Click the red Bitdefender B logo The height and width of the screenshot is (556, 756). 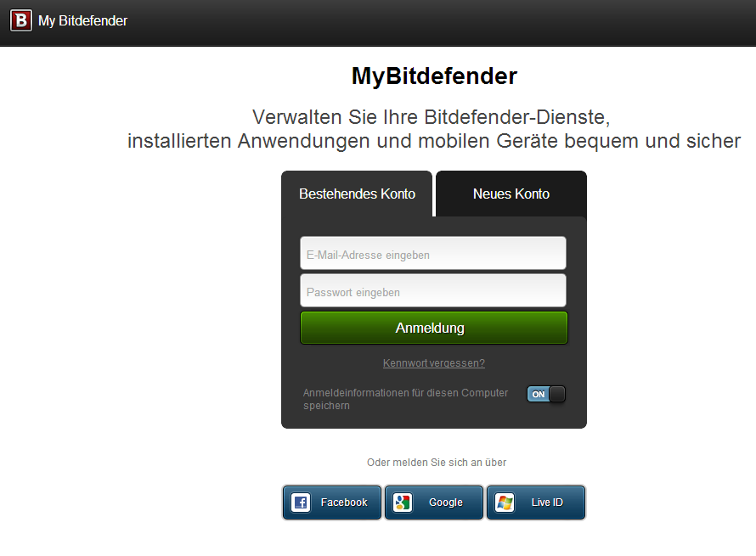pos(20,20)
